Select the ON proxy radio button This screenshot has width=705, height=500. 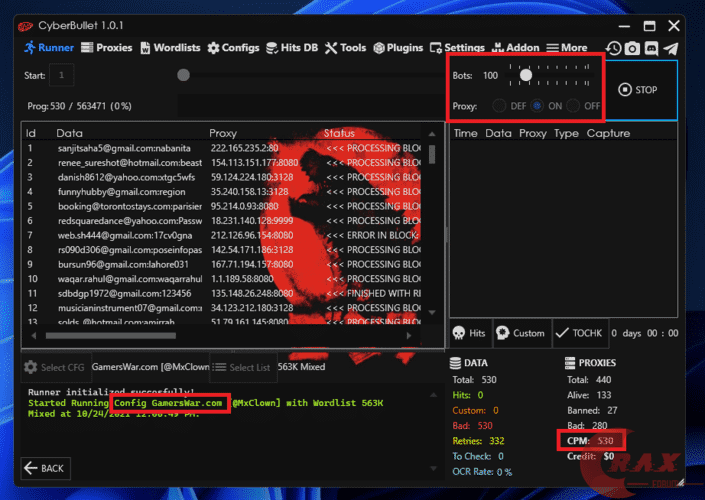pos(537,106)
